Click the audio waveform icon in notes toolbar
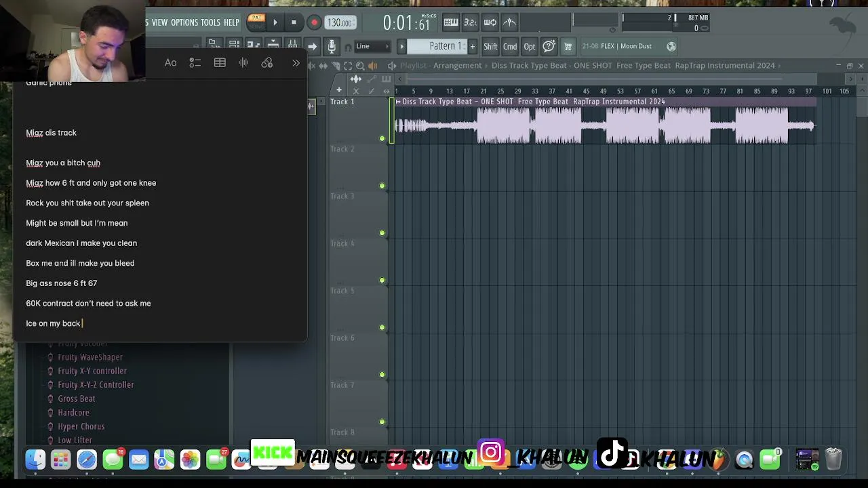This screenshot has height=488, width=868. click(x=243, y=63)
